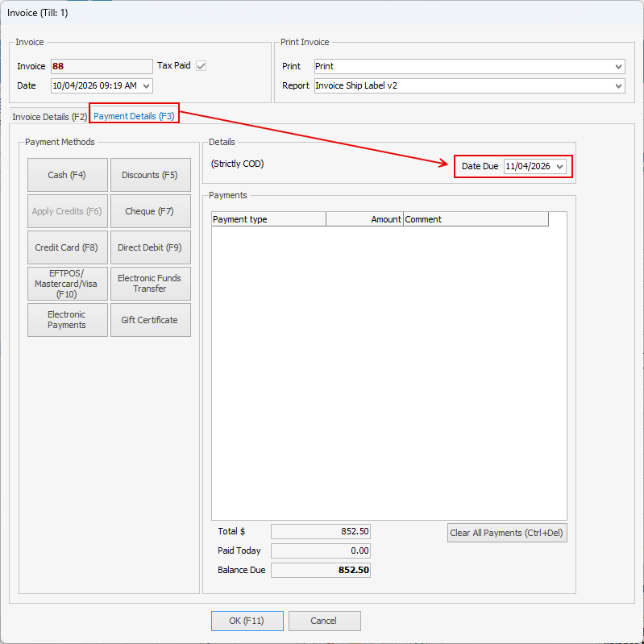
Task: Click the Cancel button
Action: point(324,621)
